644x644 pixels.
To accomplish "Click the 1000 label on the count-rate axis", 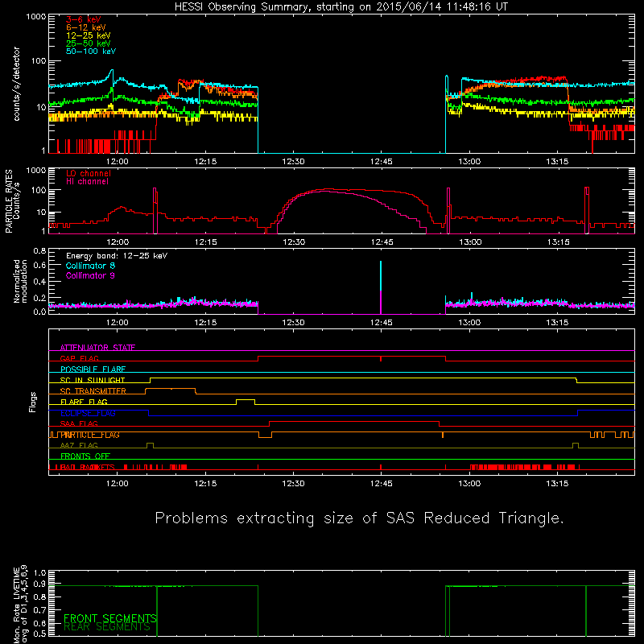I will coord(36,17).
